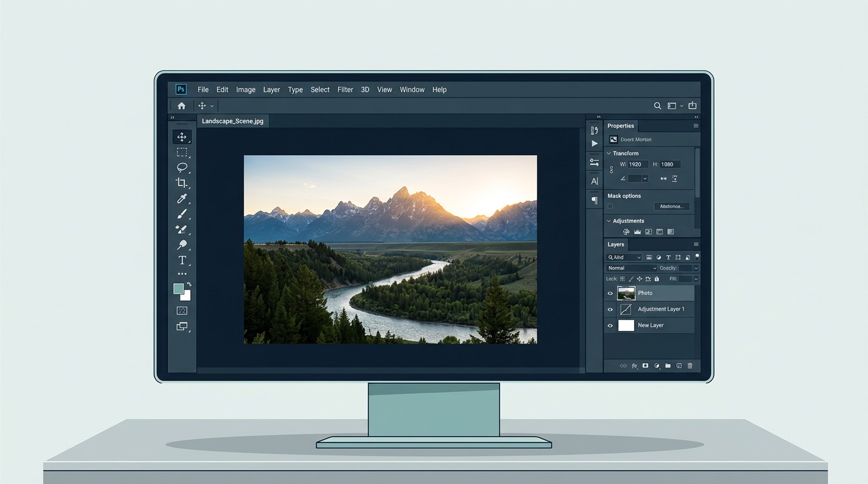Screen dimensions: 868x484
Task: Hide the Photo layer eye
Action: (x=610, y=293)
